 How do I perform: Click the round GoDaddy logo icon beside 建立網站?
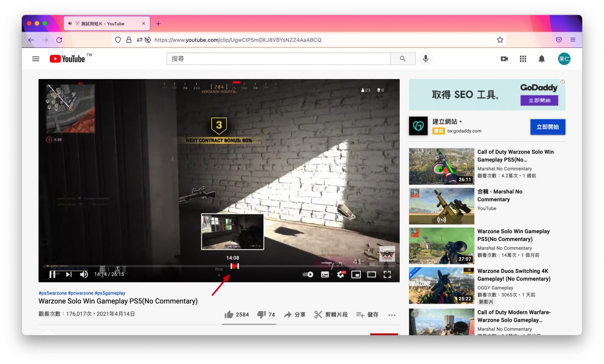[x=418, y=126]
